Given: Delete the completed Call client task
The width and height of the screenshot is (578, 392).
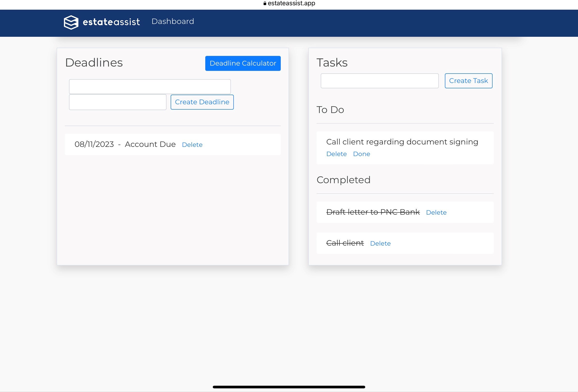Looking at the screenshot, I should (380, 243).
